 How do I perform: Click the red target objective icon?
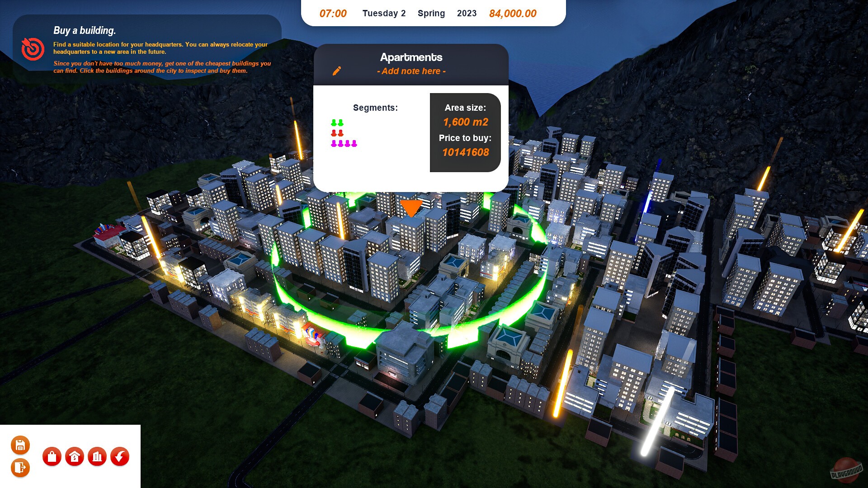(33, 49)
